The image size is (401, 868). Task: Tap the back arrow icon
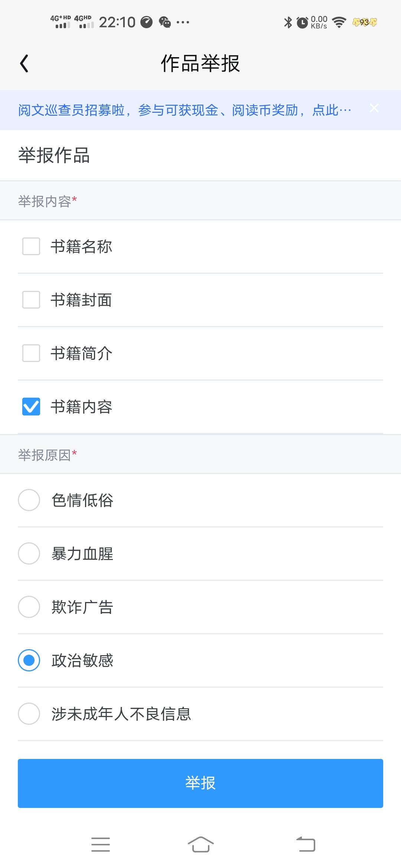coord(25,63)
